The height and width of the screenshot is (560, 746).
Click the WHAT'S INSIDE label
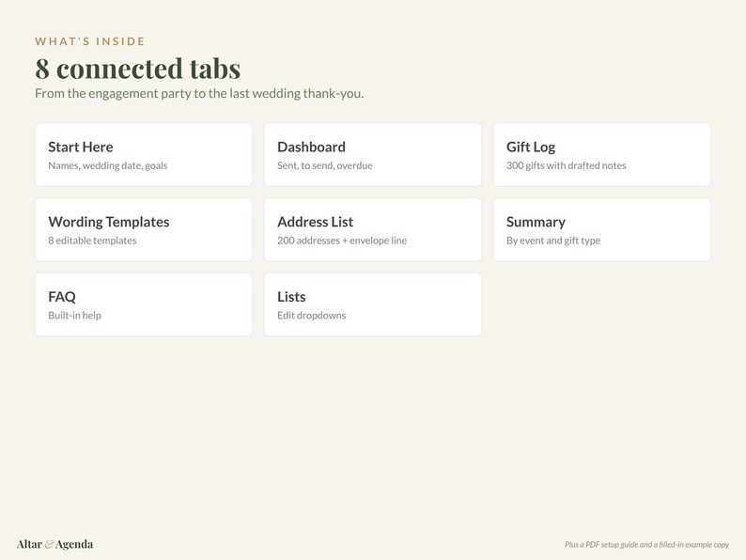tap(90, 41)
